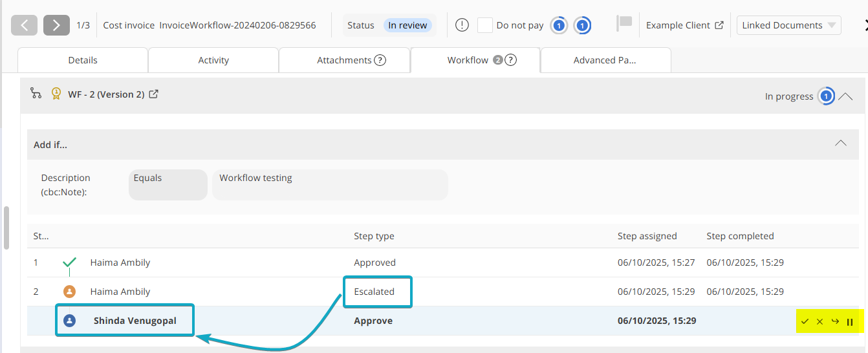Viewport: 868px width, 353px height.
Task: Go to the previous invoice arrow
Action: click(25, 25)
